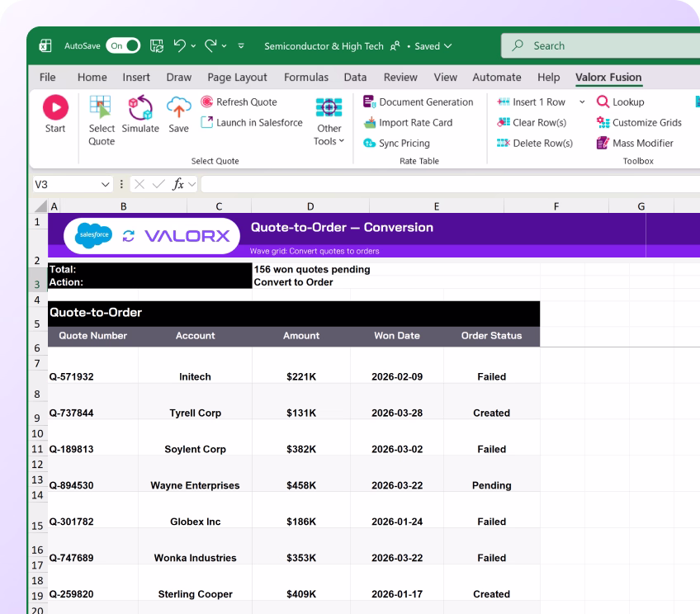Screen dimensions: 700x614
Task: Click the Refresh Quote icon
Action: pyautogui.click(x=206, y=102)
